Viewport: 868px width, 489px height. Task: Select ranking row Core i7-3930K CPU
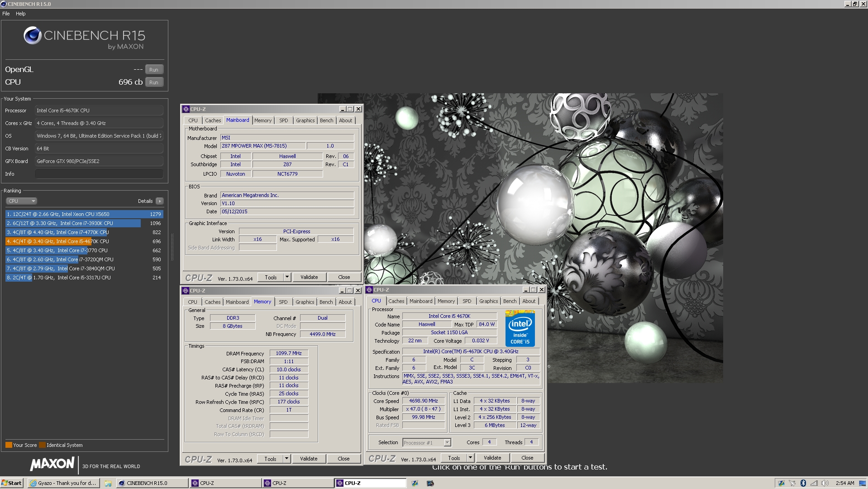point(84,223)
